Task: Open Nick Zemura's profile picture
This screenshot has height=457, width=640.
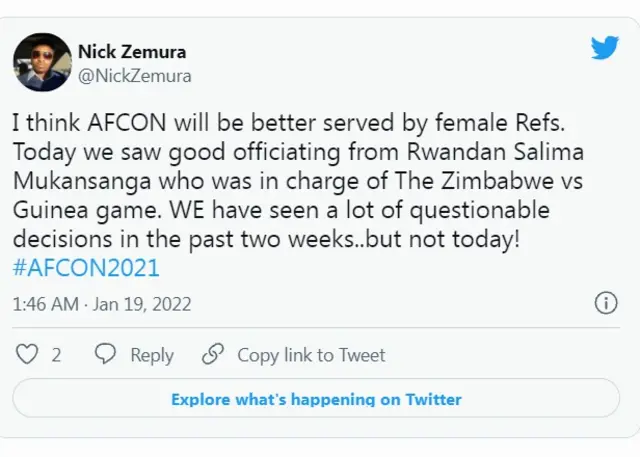Action: pyautogui.click(x=41, y=62)
